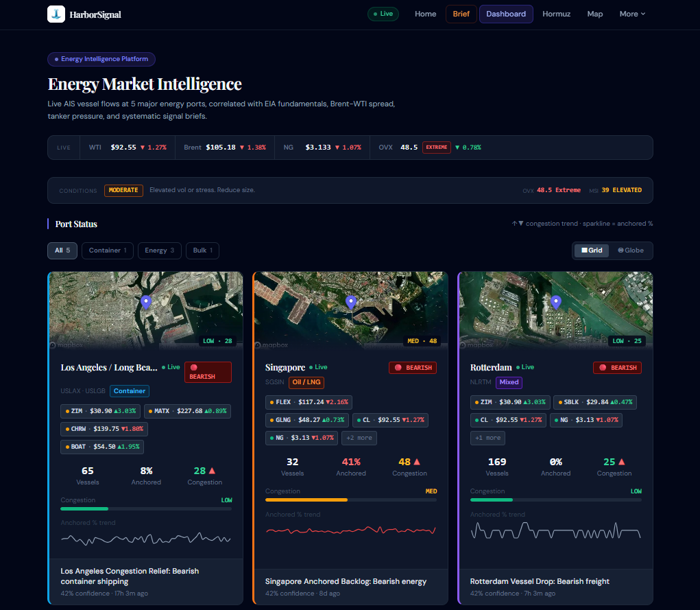Open the Brief page
700x610 pixels.
(x=461, y=14)
